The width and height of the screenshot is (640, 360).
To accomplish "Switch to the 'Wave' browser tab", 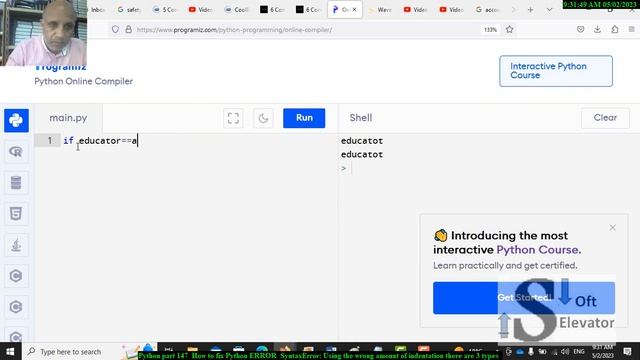I will 380,9.
